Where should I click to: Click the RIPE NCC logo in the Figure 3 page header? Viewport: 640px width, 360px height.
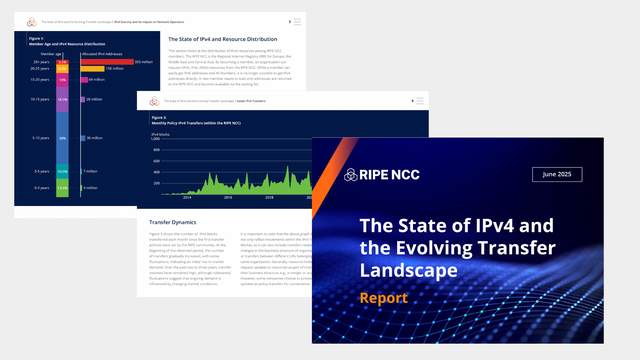point(154,101)
